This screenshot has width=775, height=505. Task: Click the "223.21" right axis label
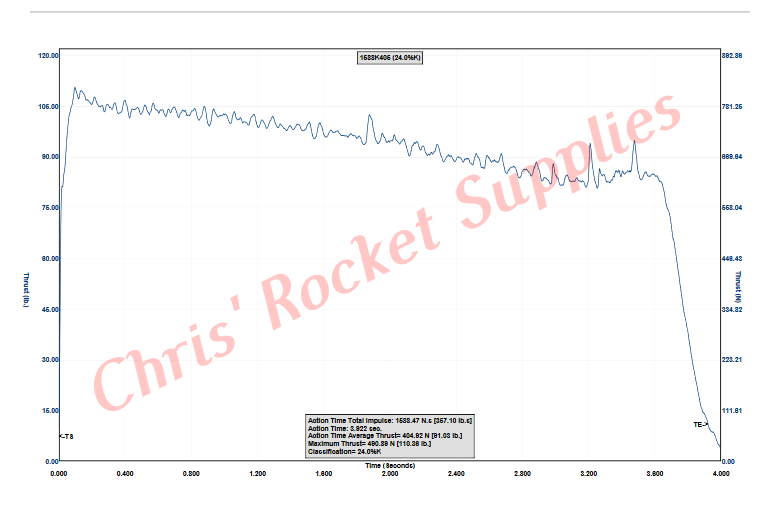[x=732, y=360]
